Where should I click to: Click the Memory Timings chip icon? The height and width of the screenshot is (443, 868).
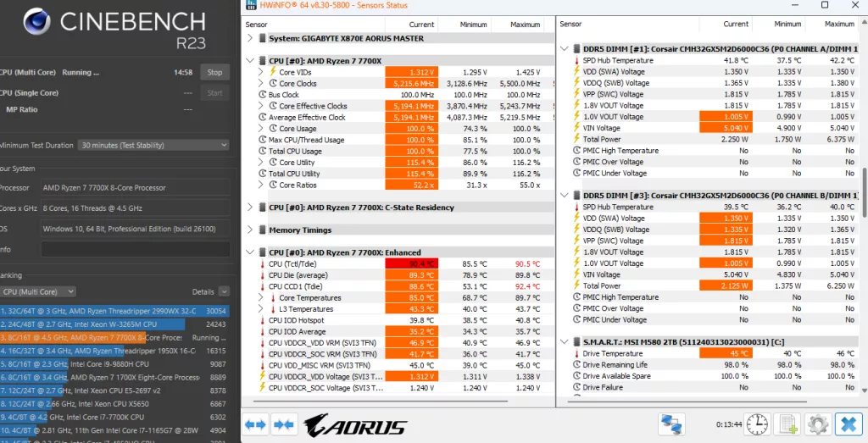[262, 230]
